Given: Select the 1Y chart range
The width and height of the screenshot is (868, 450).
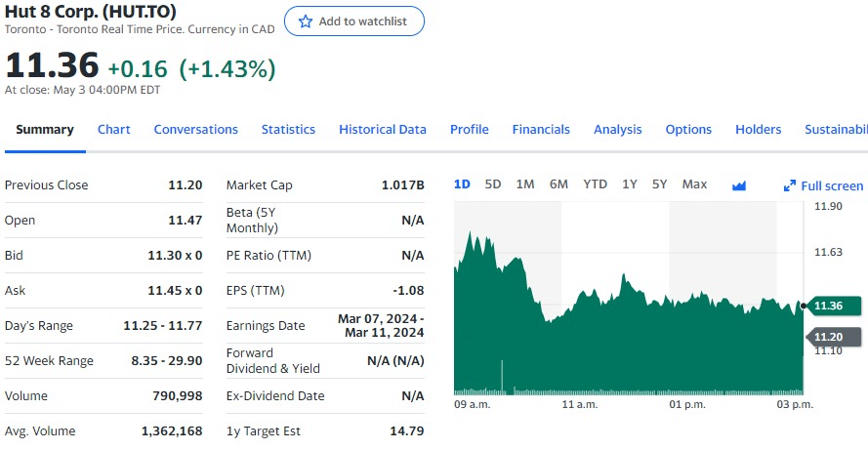Looking at the screenshot, I should click(x=630, y=184).
